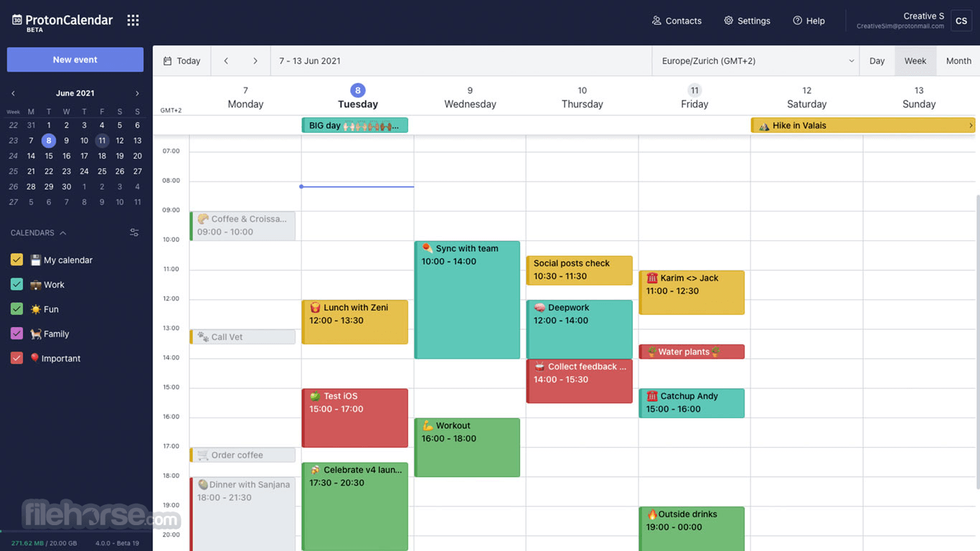Screen dimensions: 980x551
Task: Open the Deepwork event
Action: click(579, 329)
